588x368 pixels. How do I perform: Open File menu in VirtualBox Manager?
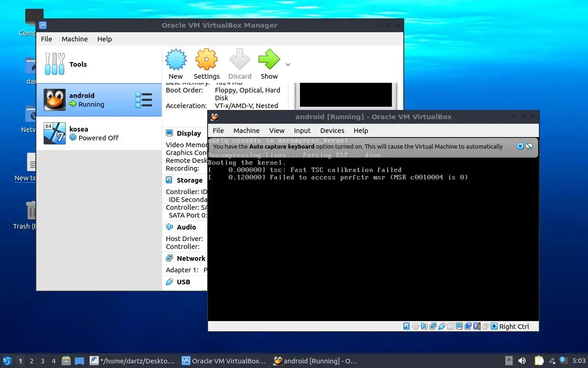46,39
